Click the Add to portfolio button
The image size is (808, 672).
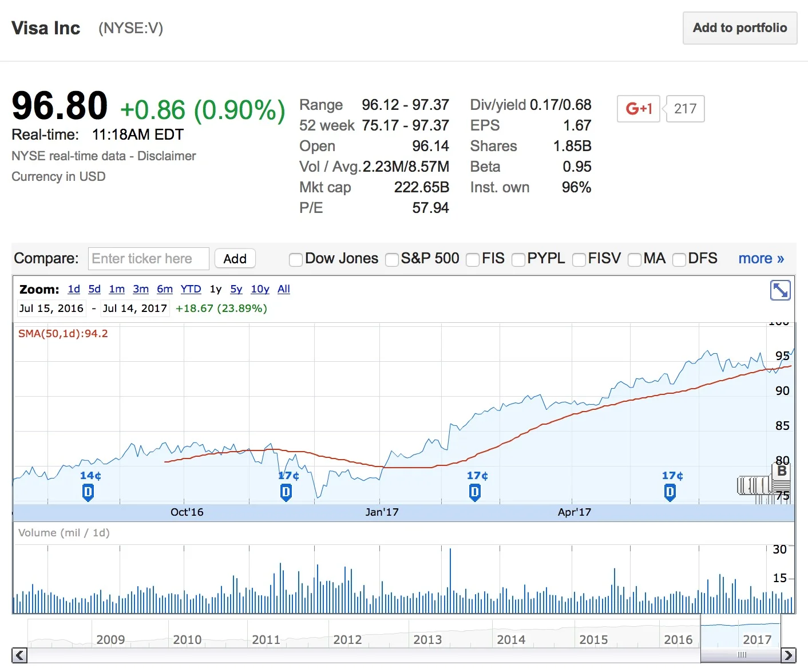click(x=740, y=28)
